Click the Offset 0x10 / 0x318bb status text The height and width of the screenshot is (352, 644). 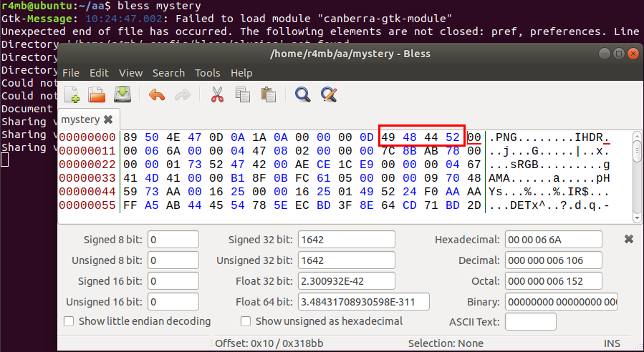pyautogui.click(x=269, y=343)
